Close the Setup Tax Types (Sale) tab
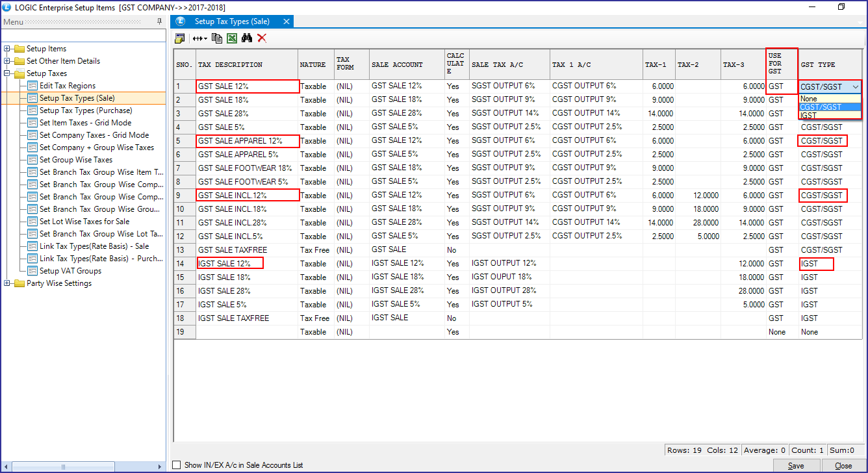Image resolution: width=868 pixels, height=473 pixels. click(x=286, y=21)
